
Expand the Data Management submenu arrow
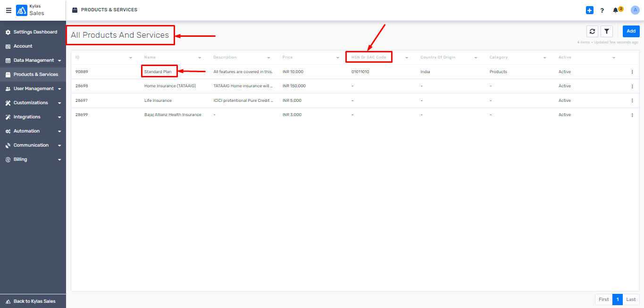(59, 61)
